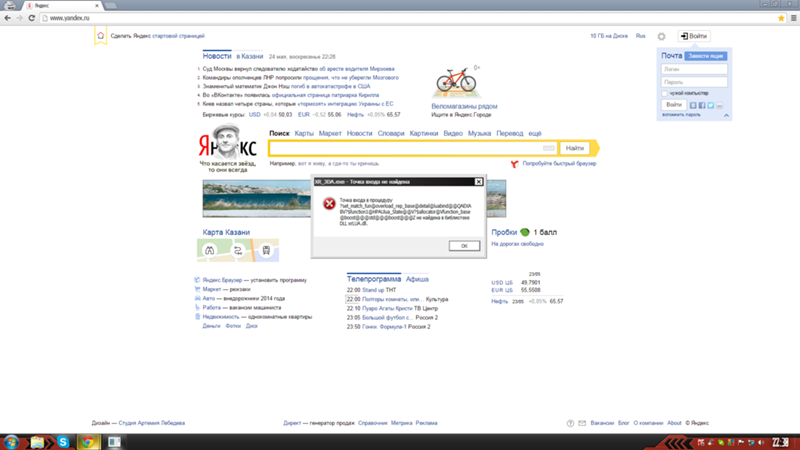Tick the чужой компьютер checkbox
This screenshot has height=450, width=800.
click(664, 93)
